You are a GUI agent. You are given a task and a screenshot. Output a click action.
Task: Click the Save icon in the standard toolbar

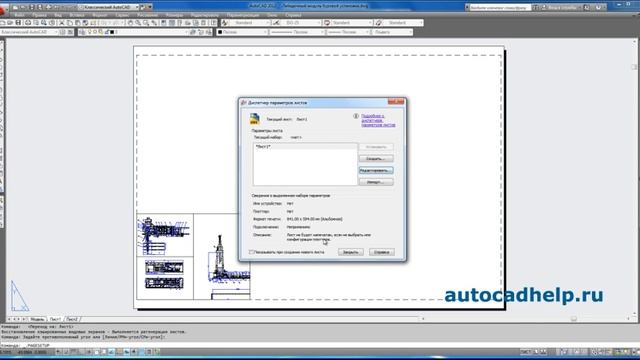pyautogui.click(x=18, y=23)
